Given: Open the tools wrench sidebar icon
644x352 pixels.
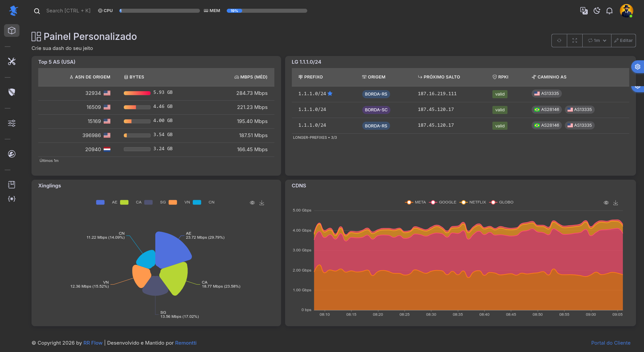Looking at the screenshot, I should (x=12, y=61).
